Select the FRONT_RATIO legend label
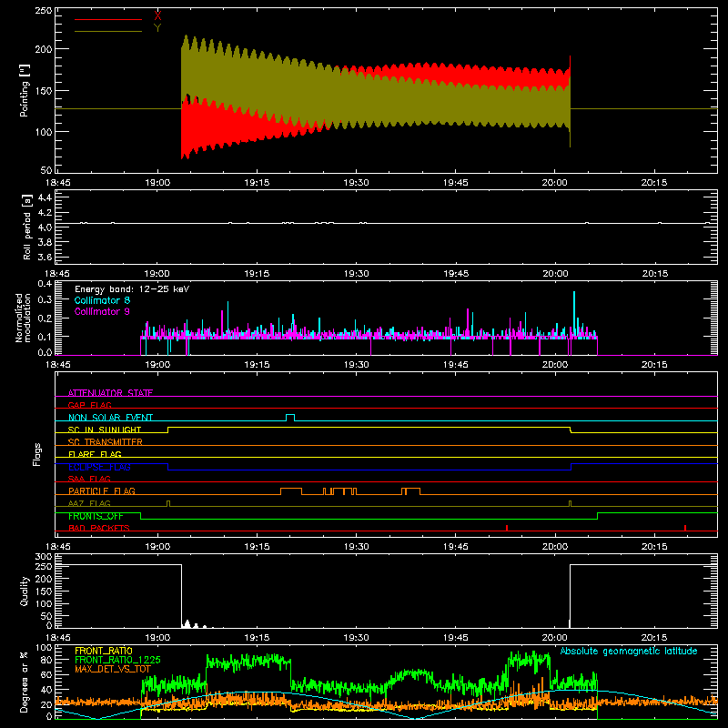The image size is (728, 728). click(x=104, y=651)
